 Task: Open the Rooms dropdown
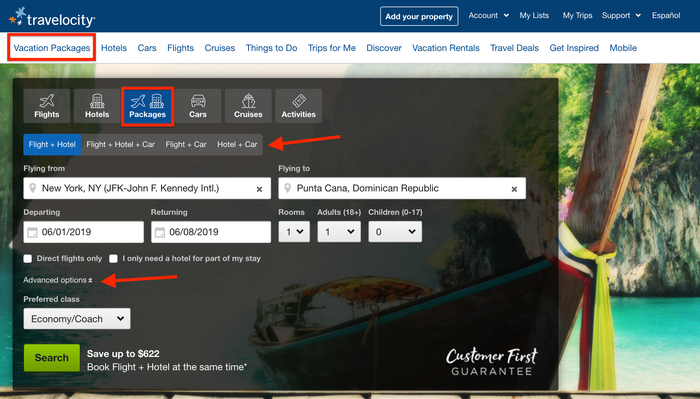[294, 232]
